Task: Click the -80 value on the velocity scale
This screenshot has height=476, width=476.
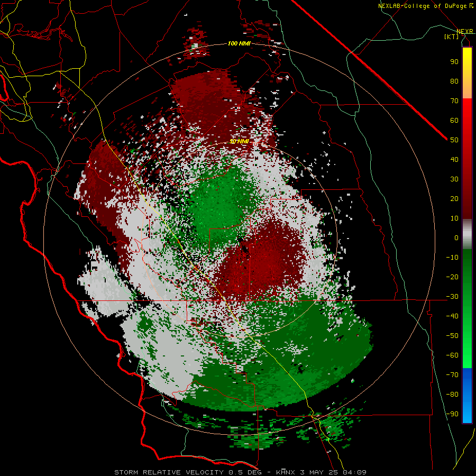Action: 452,395
